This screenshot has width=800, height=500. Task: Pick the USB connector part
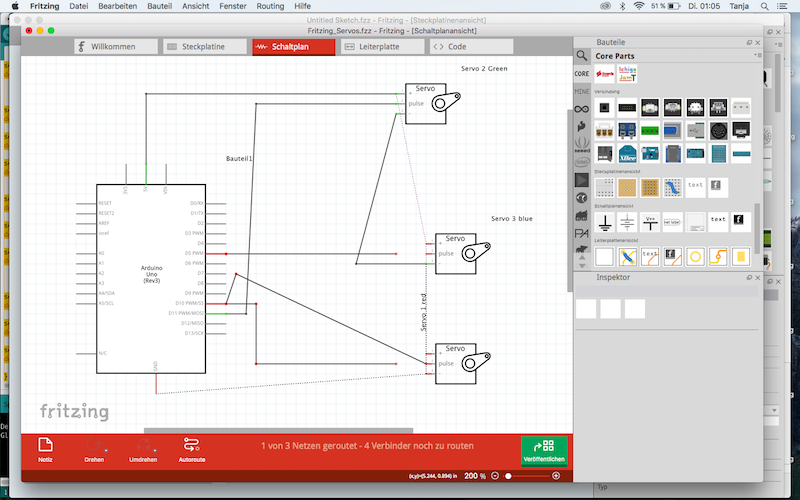coord(695,131)
